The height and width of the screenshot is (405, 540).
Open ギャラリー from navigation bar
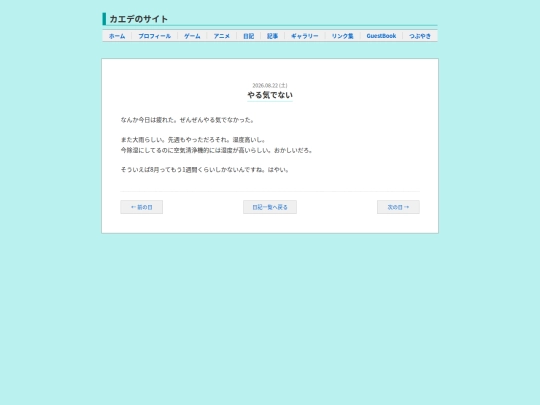305,36
